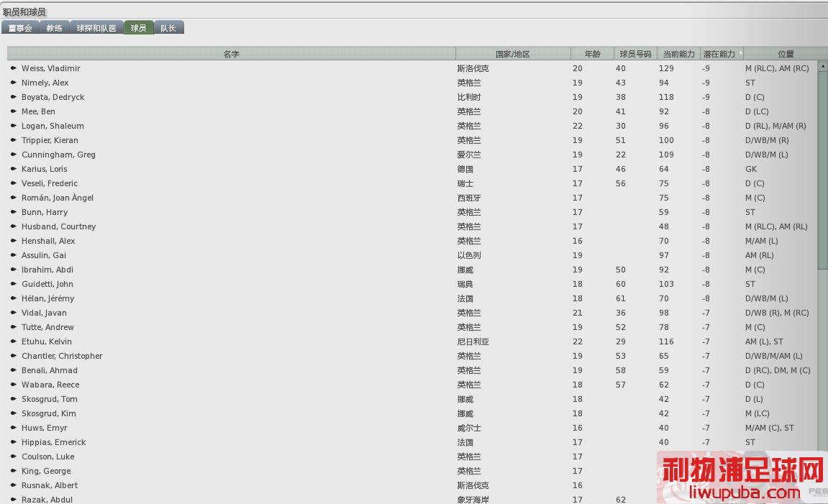
Task: Sort by 位置 column header
Action: (786, 54)
